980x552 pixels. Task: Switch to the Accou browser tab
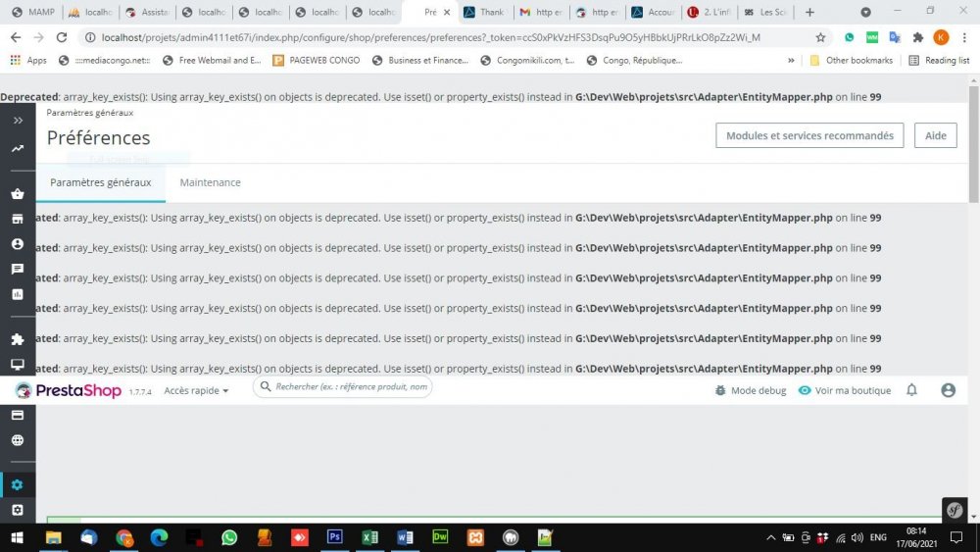tap(654, 12)
